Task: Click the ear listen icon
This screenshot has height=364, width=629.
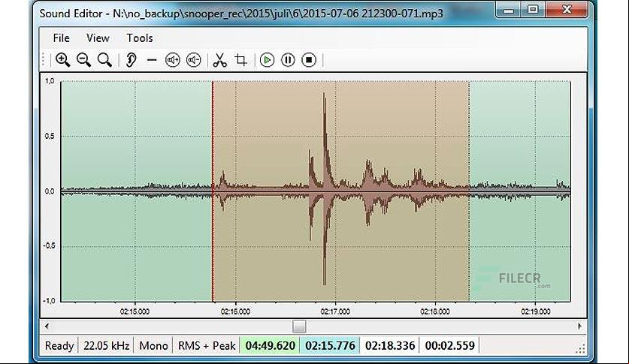Action: [132, 60]
